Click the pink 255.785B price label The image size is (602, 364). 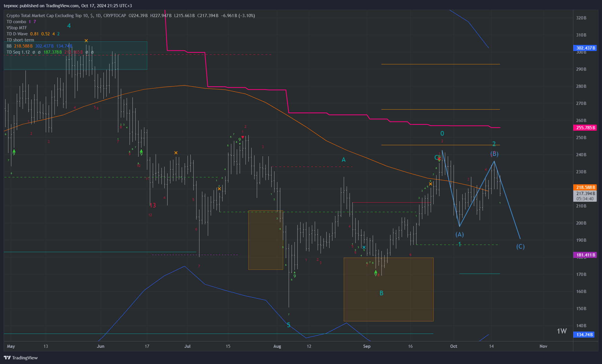[x=585, y=128]
